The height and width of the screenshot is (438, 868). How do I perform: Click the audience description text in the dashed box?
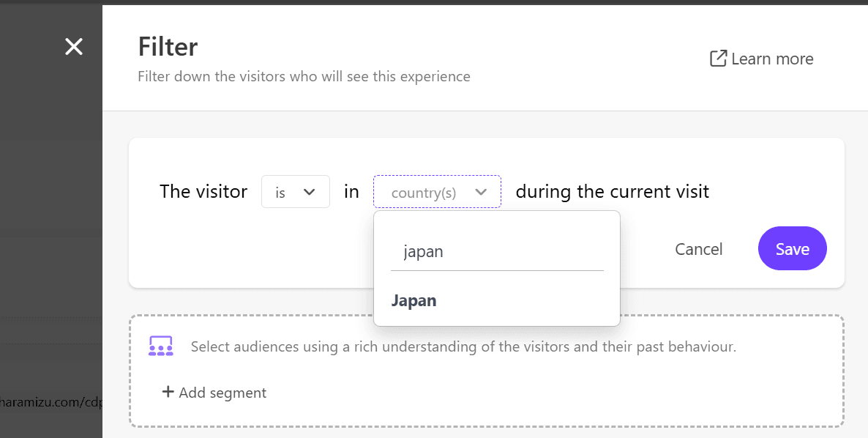tap(463, 346)
